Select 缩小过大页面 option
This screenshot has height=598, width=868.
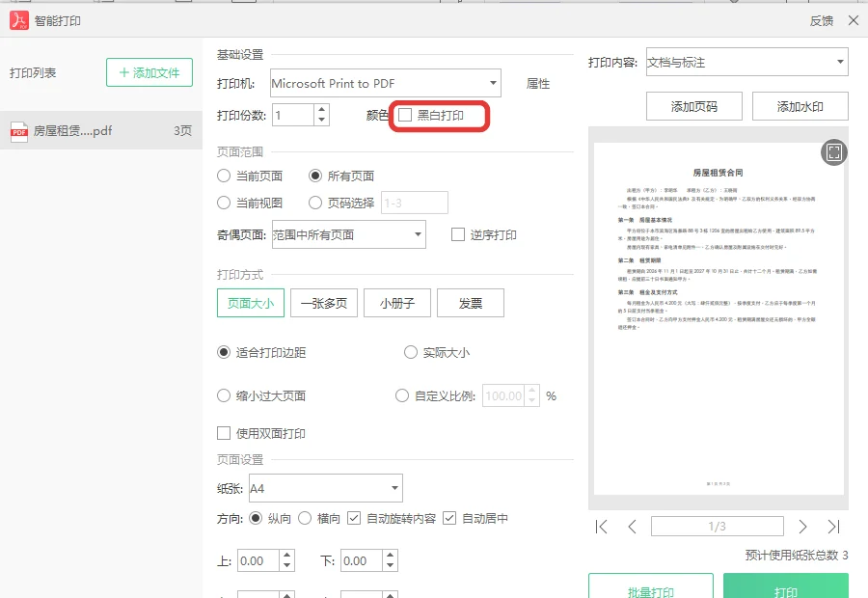(224, 395)
